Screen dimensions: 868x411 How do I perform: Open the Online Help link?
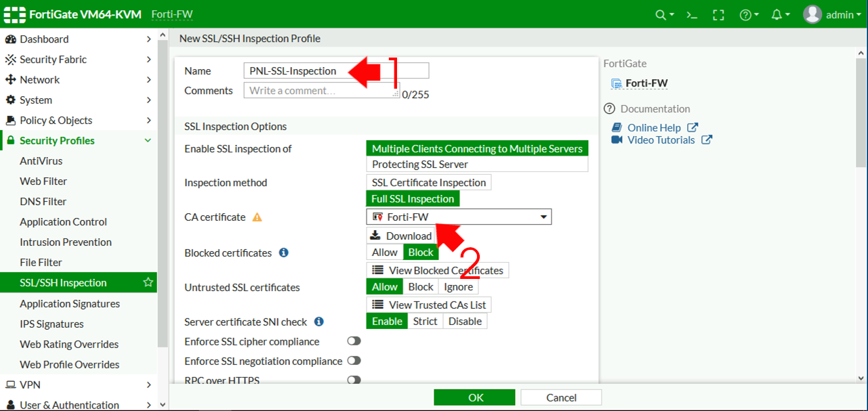[654, 127]
